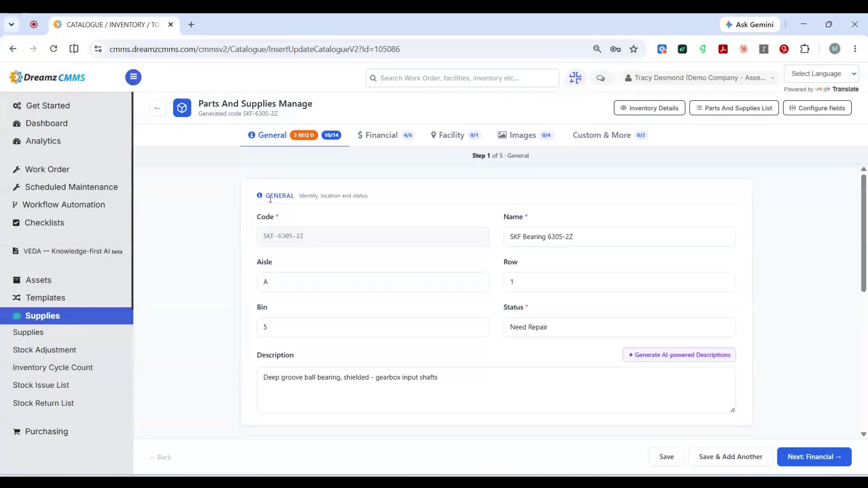Expand the Tracy Desmond account dropdown
The image size is (868, 488).
click(x=700, y=78)
